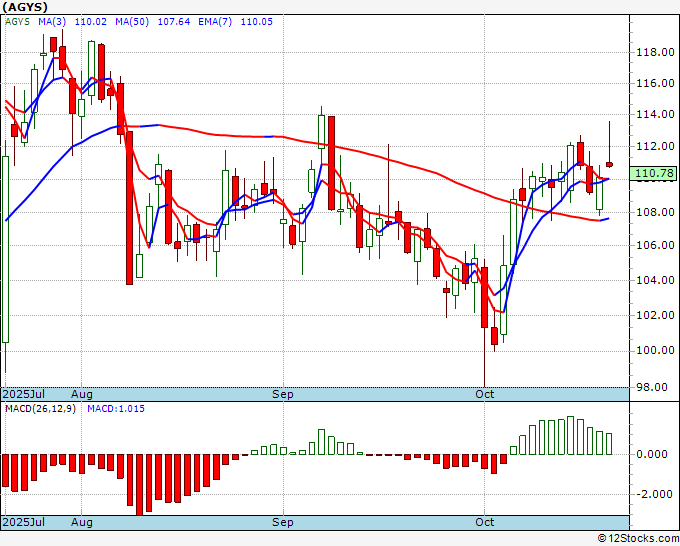Click the Aug label on price chart axis

click(82, 395)
